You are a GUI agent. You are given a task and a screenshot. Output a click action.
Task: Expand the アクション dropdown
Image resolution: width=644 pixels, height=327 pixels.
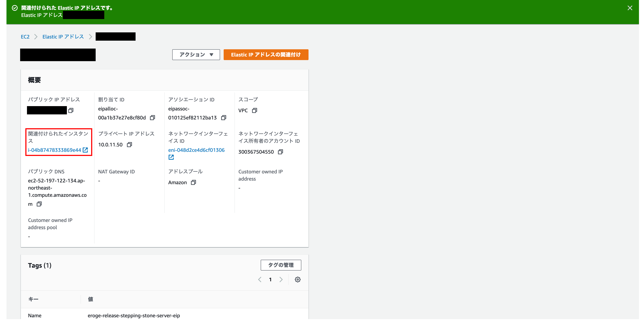pyautogui.click(x=196, y=54)
